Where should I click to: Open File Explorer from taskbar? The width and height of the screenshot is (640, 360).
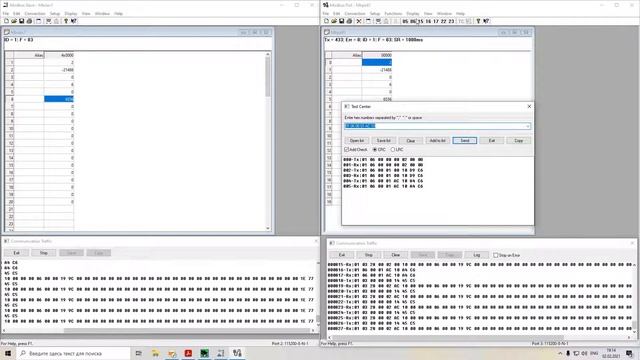coord(156,353)
